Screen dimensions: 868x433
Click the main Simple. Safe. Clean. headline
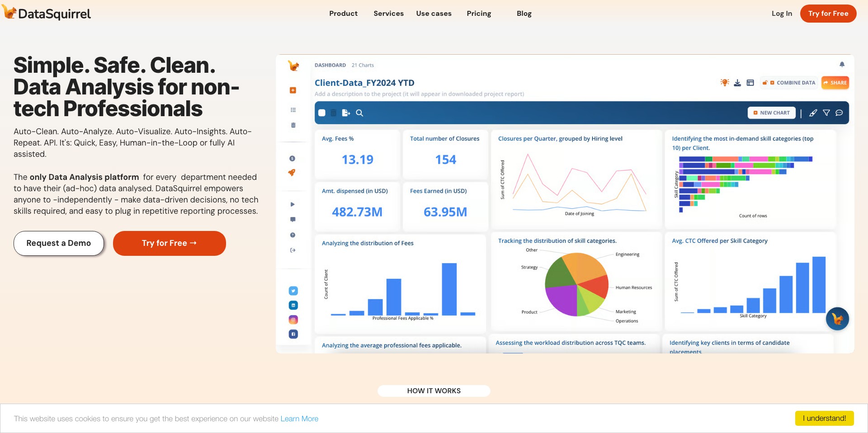pyautogui.click(x=127, y=87)
